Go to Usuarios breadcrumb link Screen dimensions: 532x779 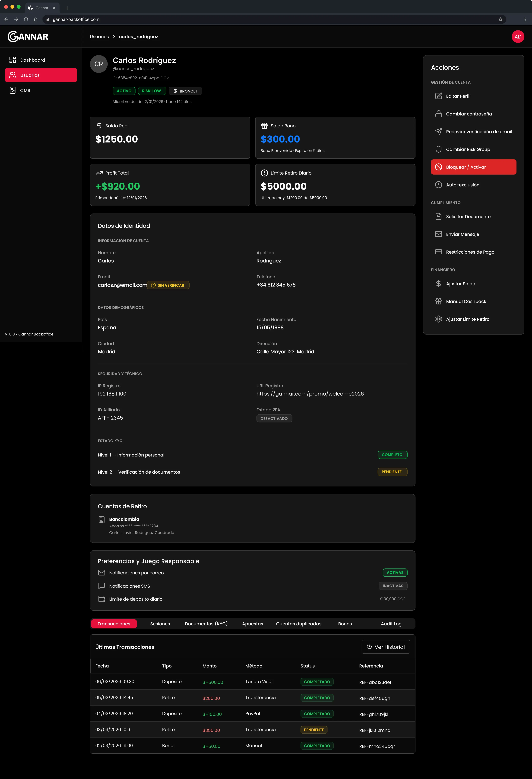pos(99,37)
